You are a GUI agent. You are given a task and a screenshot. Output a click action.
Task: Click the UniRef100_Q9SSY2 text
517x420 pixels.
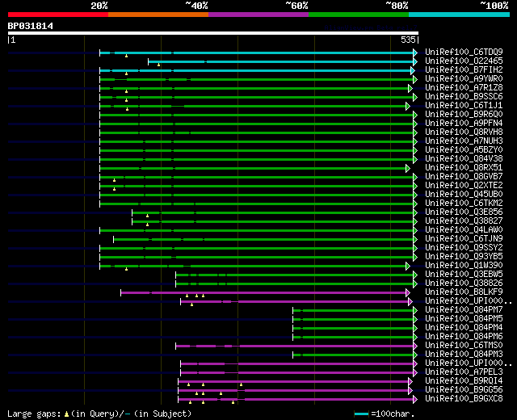click(464, 248)
